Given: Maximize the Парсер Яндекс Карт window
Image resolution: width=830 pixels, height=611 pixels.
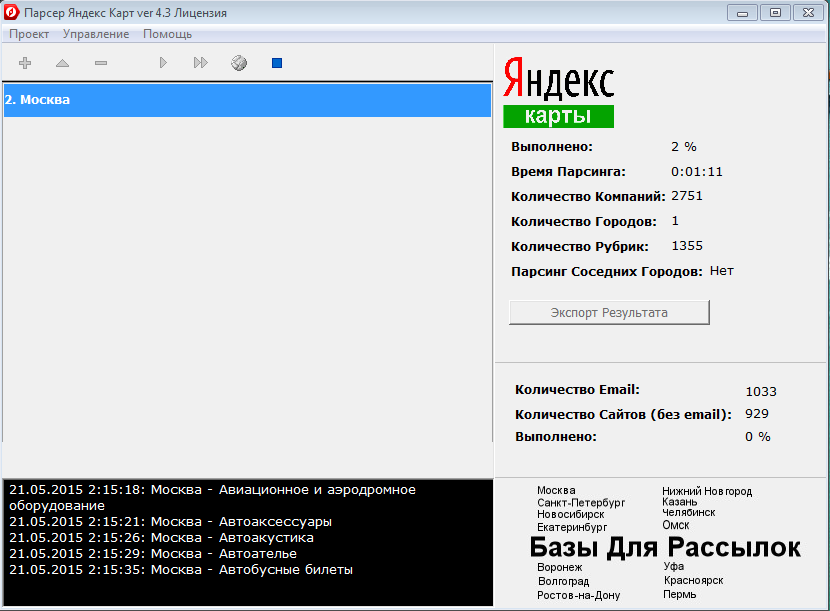Looking at the screenshot, I should [775, 13].
